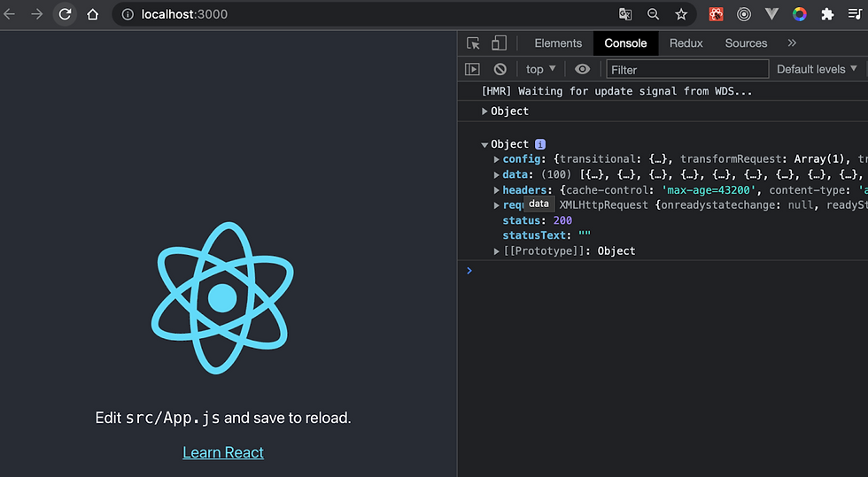868x477 pixels.
Task: Open the media control playlist icon
Action: point(855,14)
